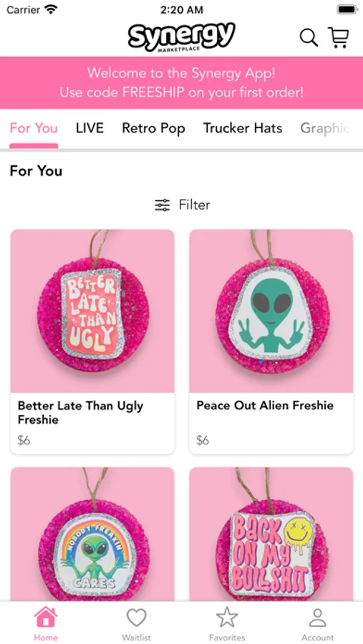This screenshot has height=644, width=363.
Task: Switch to the Retro Pop tab
Action: click(153, 128)
